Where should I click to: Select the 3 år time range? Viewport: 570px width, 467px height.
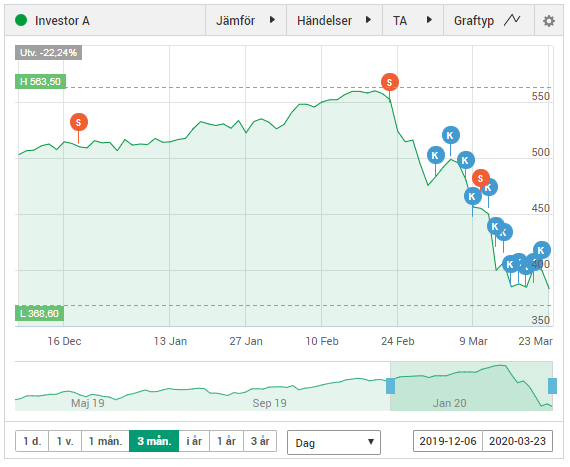click(x=260, y=441)
